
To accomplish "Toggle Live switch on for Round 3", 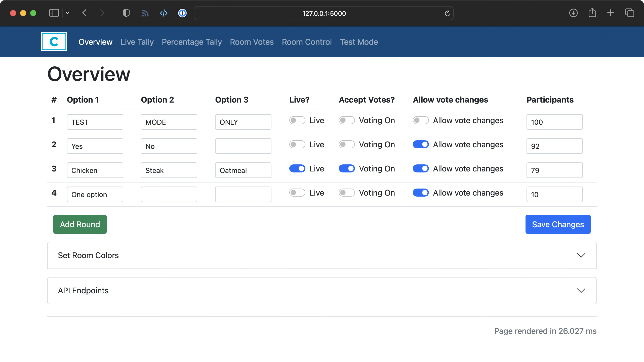I will pos(297,168).
